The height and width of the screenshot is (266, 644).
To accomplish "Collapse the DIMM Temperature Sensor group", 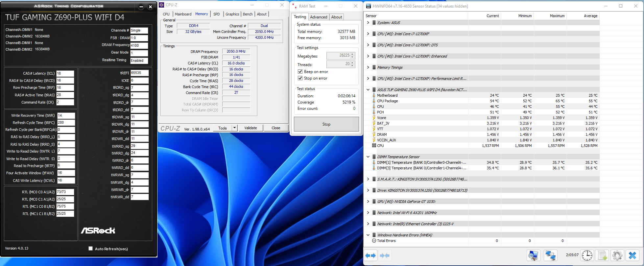I will 368,157.
